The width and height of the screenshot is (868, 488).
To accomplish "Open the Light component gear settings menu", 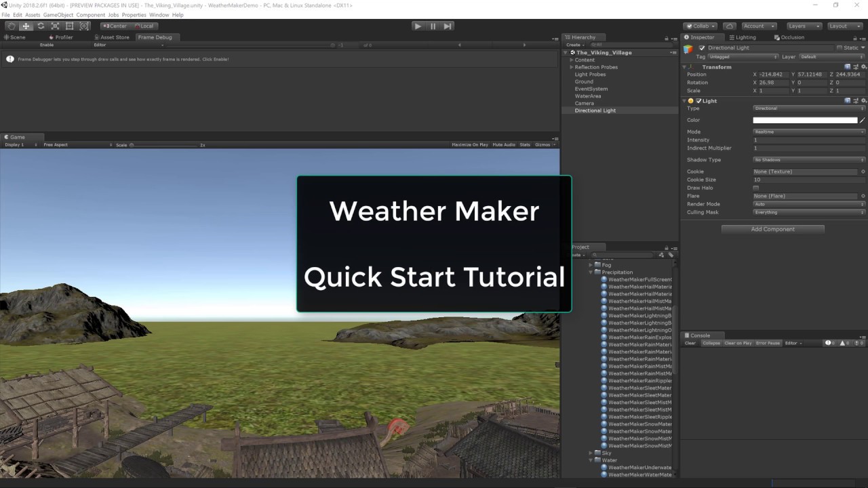I will [x=863, y=100].
